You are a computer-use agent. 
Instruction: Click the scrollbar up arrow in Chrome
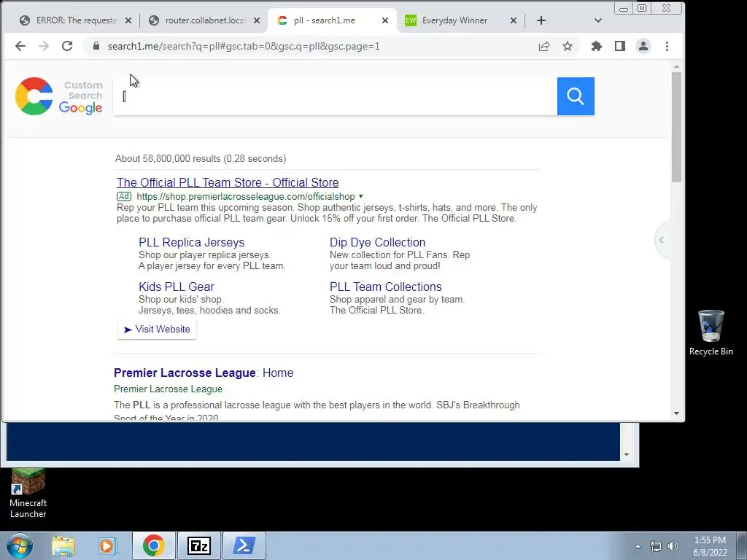pos(676,66)
